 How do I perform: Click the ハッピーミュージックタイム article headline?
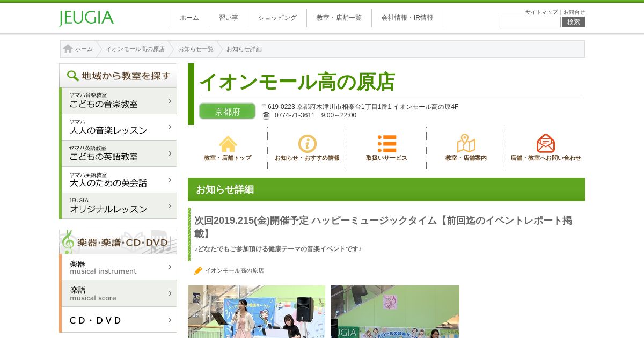click(383, 226)
